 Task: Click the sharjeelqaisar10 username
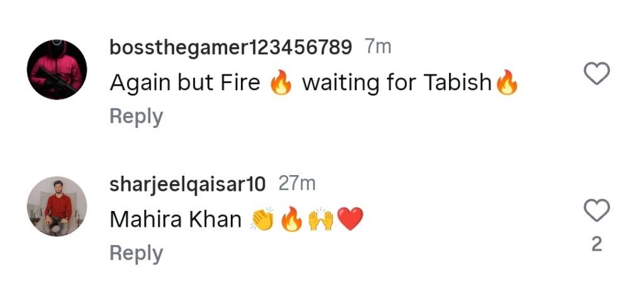[187, 184]
